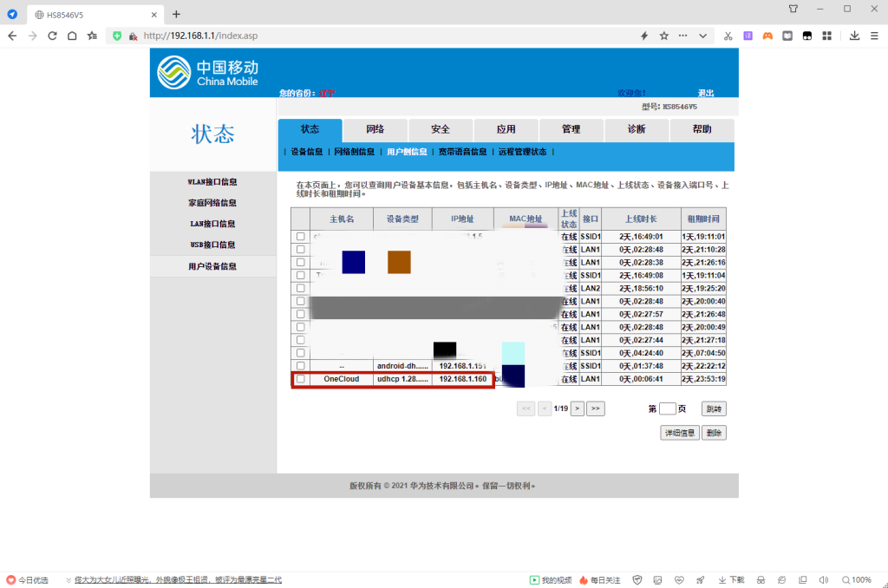Screen dimensions: 888x588
Task: Click the home icon in browser toolbar
Action: [x=72, y=36]
